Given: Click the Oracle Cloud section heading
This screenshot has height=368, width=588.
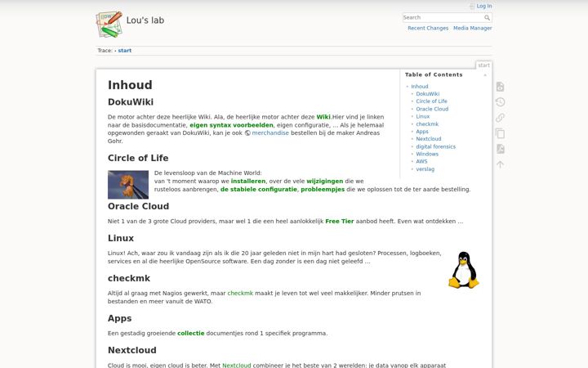Looking at the screenshot, I should [x=138, y=206].
